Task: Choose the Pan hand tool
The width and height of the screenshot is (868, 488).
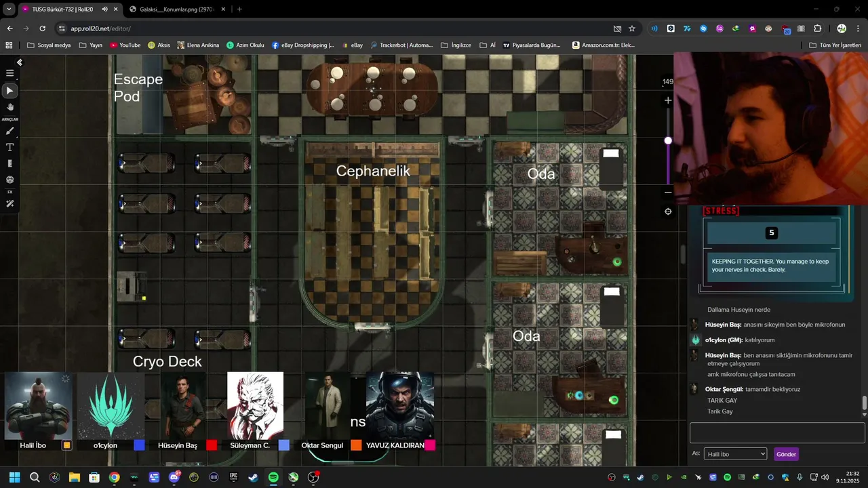Action: tap(9, 107)
